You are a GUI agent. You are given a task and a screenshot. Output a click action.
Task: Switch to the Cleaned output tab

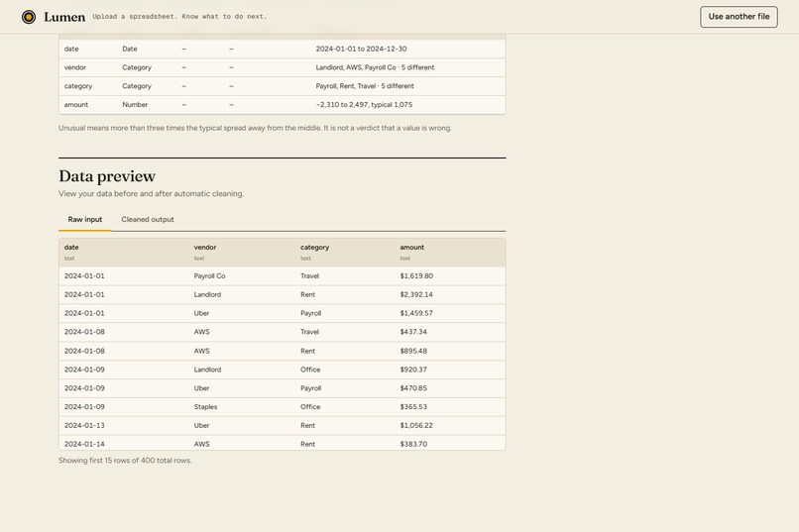[x=148, y=219]
